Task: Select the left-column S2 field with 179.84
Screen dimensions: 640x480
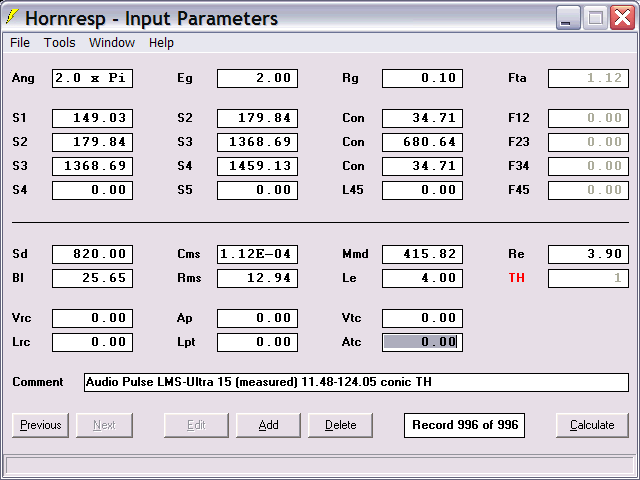Action: 92,142
